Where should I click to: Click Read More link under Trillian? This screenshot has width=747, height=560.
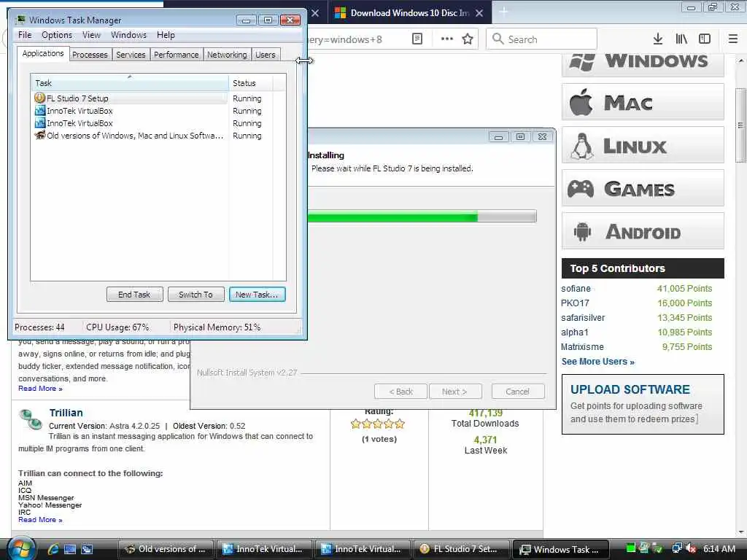pyautogui.click(x=40, y=519)
